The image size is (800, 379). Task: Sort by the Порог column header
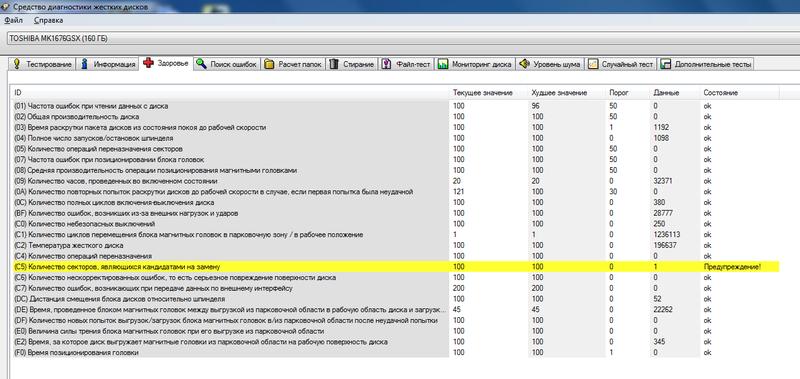629,93
